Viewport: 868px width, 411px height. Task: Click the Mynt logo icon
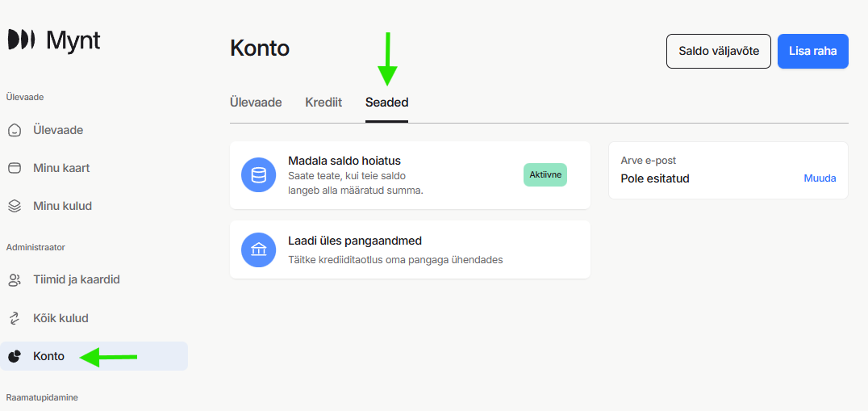(21, 40)
